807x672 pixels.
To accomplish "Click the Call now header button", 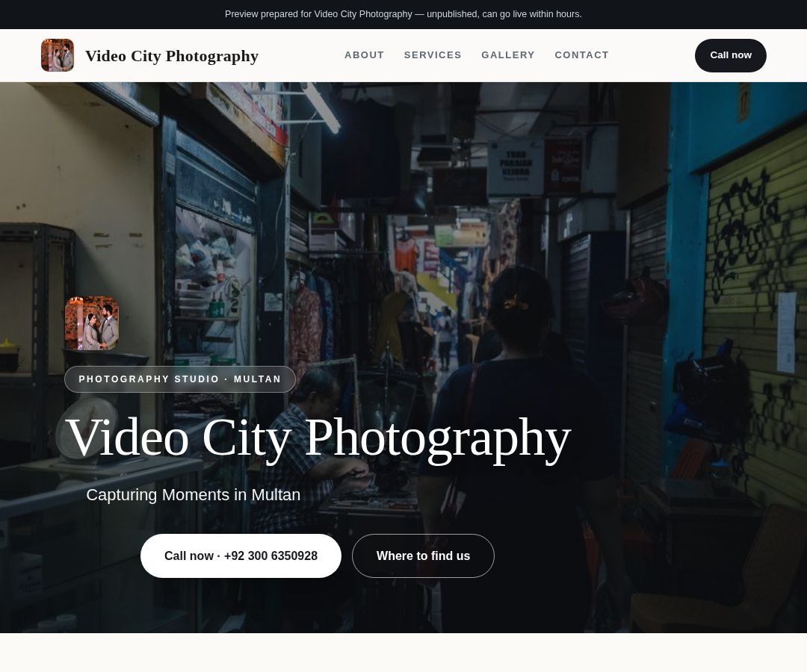I will click(730, 55).
